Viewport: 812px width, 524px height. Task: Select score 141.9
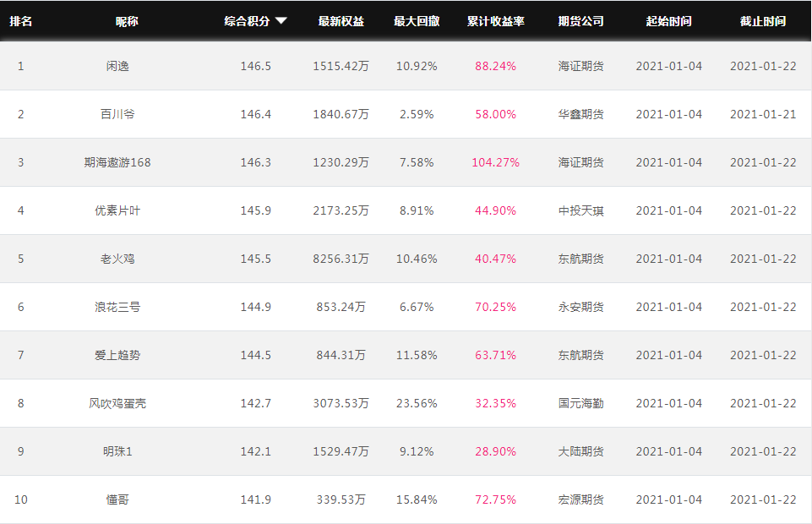click(x=256, y=499)
